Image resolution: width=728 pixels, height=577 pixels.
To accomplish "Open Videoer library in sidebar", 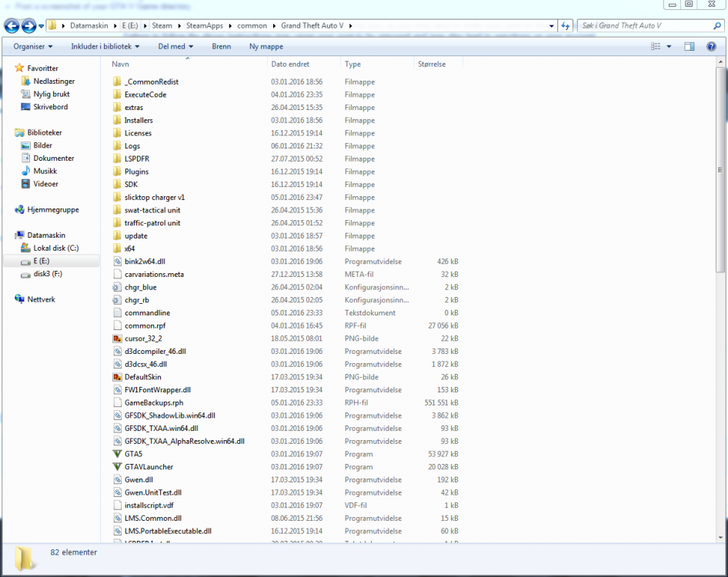I will pos(45,184).
